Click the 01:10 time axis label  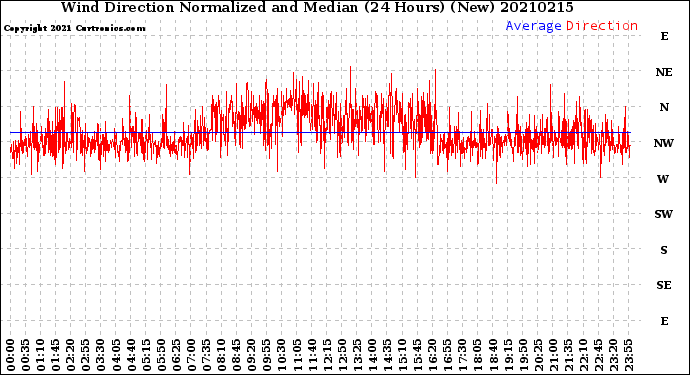tap(40, 355)
